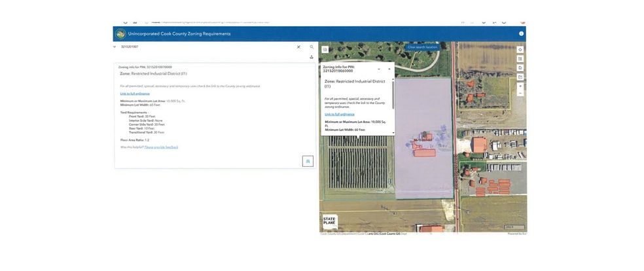This screenshot has height=271, width=644.
Task: Open the map layers icon in the top-left of the map
Action: tap(325, 49)
